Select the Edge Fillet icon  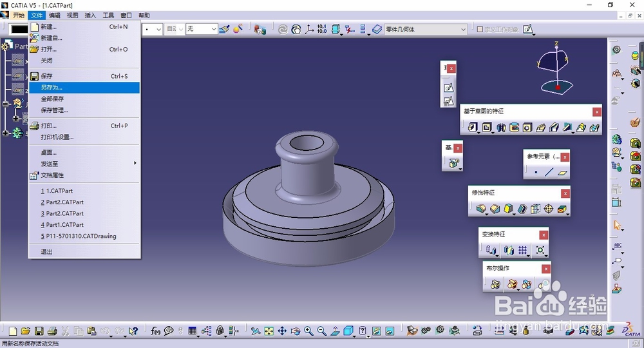[x=481, y=209]
